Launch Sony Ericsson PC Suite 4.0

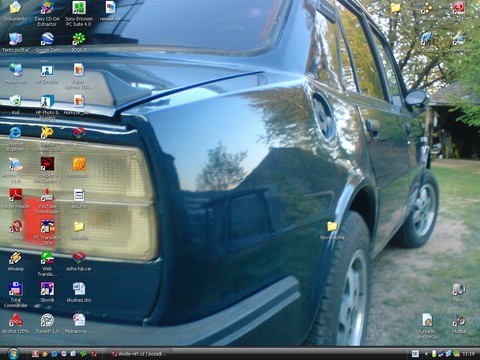point(79,13)
